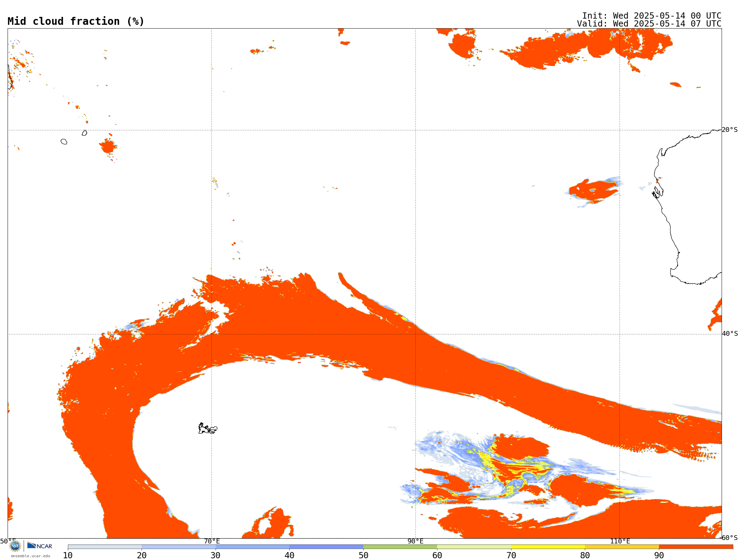Click the colorbar label '30'
The height and width of the screenshot is (560, 744).
(216, 556)
